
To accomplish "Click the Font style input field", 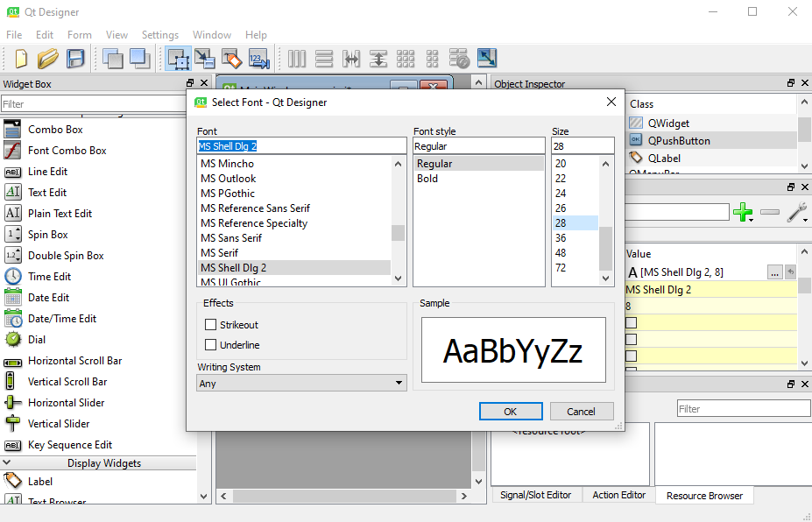I will pos(479,146).
